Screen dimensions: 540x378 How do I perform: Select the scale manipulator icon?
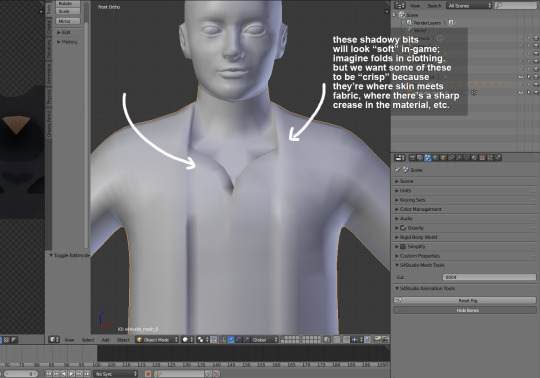click(246, 340)
